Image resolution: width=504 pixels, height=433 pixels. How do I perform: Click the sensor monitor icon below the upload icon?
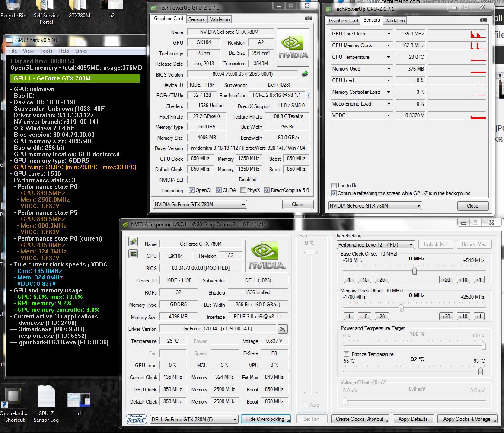coord(133,254)
